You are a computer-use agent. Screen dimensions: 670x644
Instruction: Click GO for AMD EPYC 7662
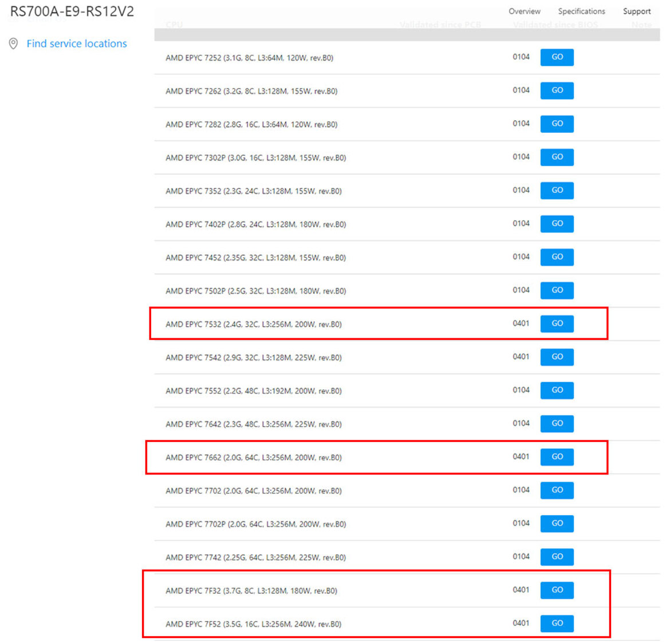557,457
